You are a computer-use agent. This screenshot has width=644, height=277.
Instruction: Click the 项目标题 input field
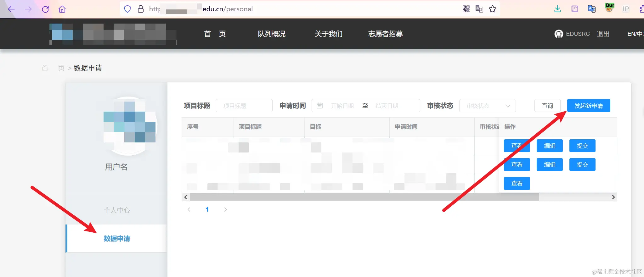tap(244, 106)
